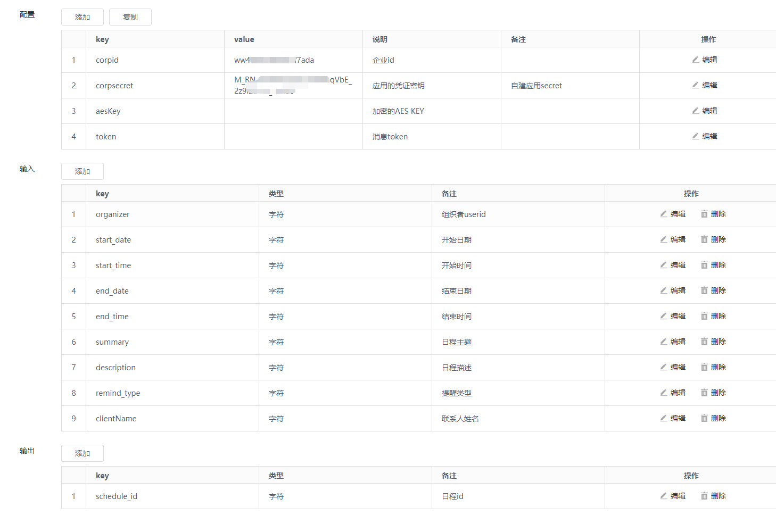Click the pencil edit icon for organizer

pos(663,214)
